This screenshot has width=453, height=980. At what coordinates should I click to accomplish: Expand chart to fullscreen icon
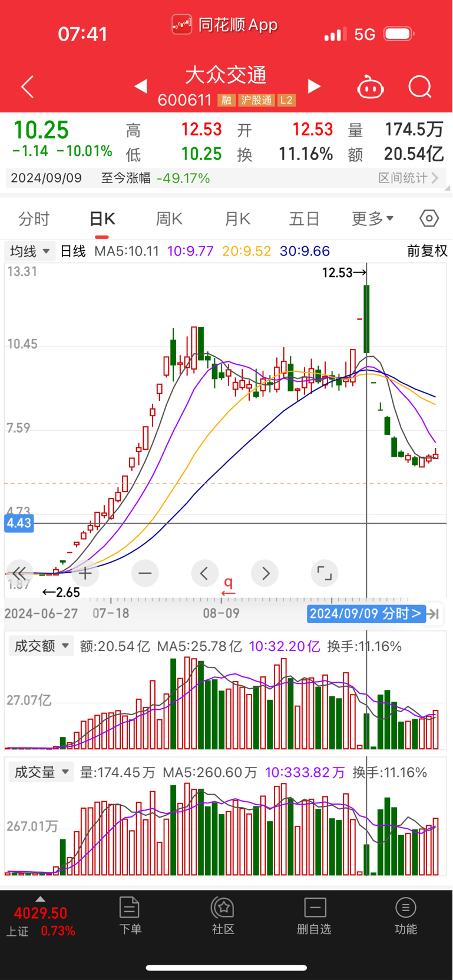pos(325,573)
